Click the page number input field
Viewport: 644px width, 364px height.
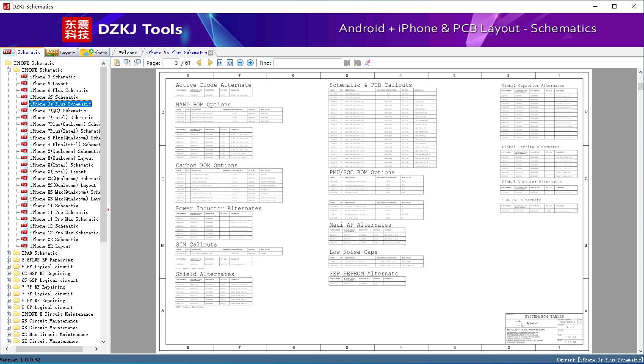point(171,63)
